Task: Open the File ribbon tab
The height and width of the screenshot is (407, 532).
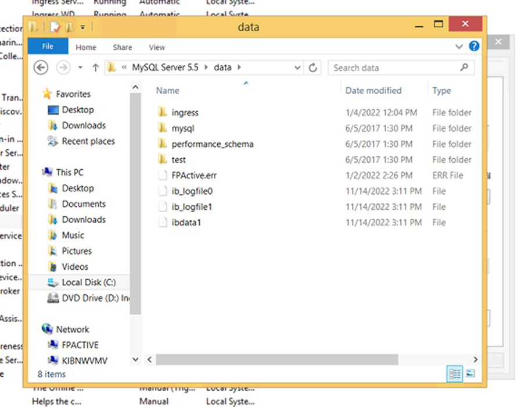Action: click(x=48, y=46)
